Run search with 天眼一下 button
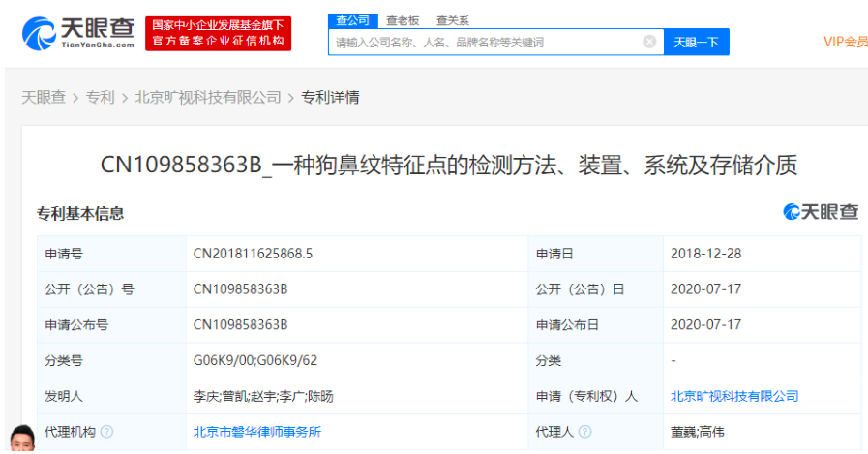 697,42
